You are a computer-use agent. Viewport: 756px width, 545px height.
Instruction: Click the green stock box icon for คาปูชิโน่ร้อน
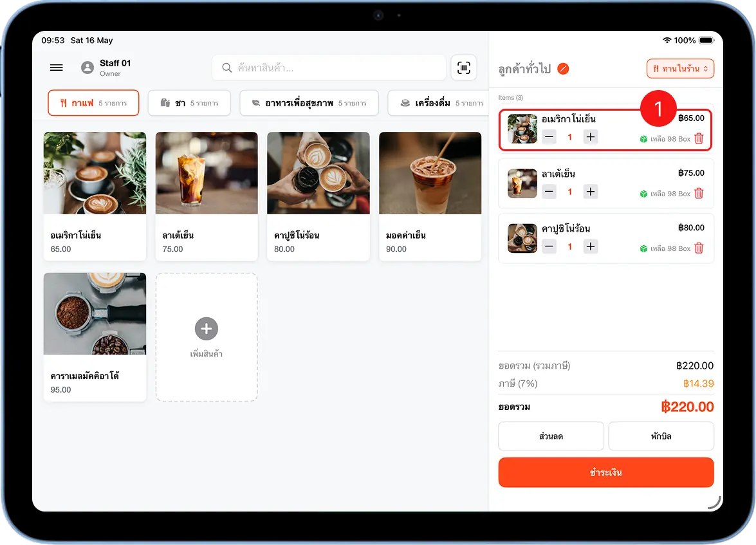coord(643,248)
